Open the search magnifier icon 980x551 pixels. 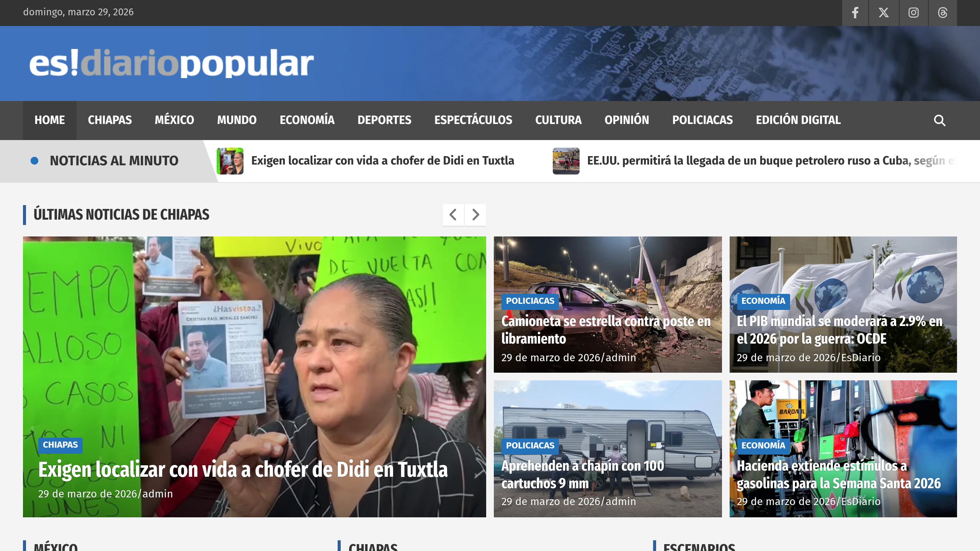(x=940, y=120)
